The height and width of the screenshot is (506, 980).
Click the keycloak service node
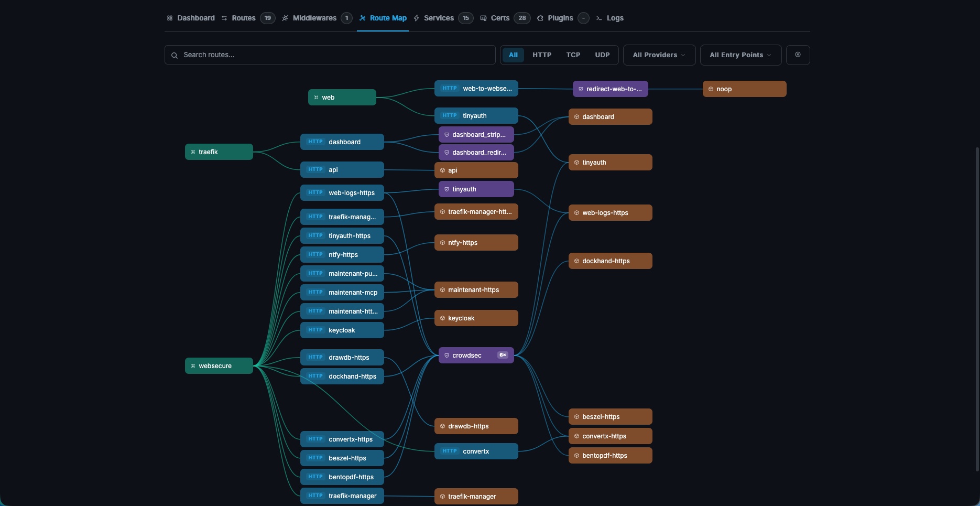pos(476,318)
